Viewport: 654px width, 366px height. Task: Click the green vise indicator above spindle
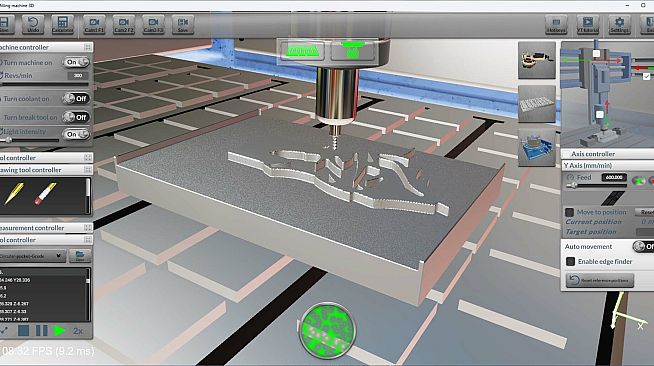(x=303, y=52)
